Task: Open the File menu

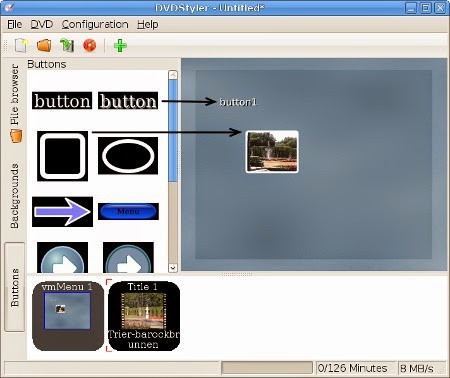Action: pos(14,24)
